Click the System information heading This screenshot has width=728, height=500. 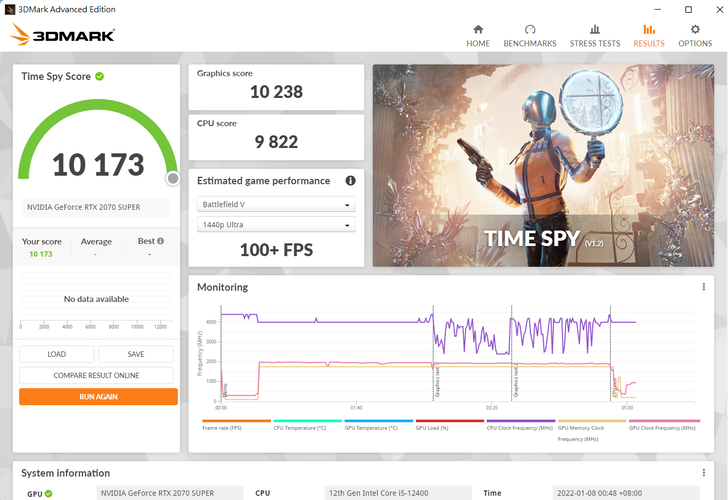[65, 473]
